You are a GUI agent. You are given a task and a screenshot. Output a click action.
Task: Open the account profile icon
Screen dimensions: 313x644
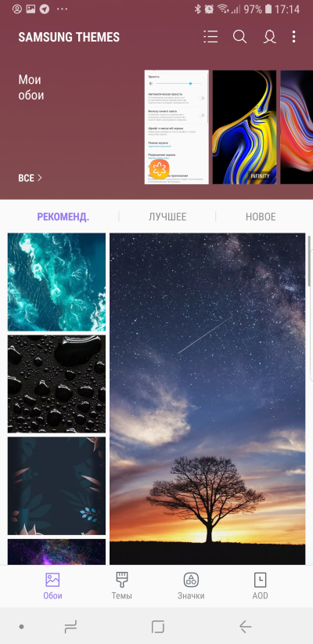(269, 37)
